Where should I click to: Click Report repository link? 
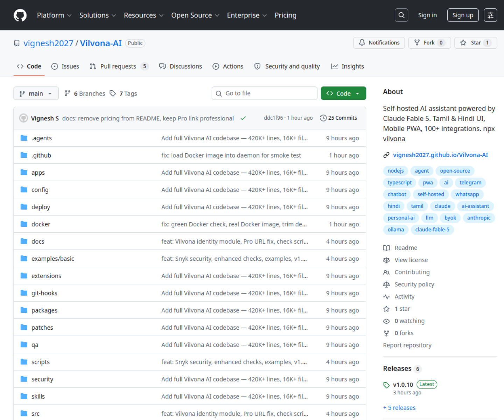pos(407,345)
